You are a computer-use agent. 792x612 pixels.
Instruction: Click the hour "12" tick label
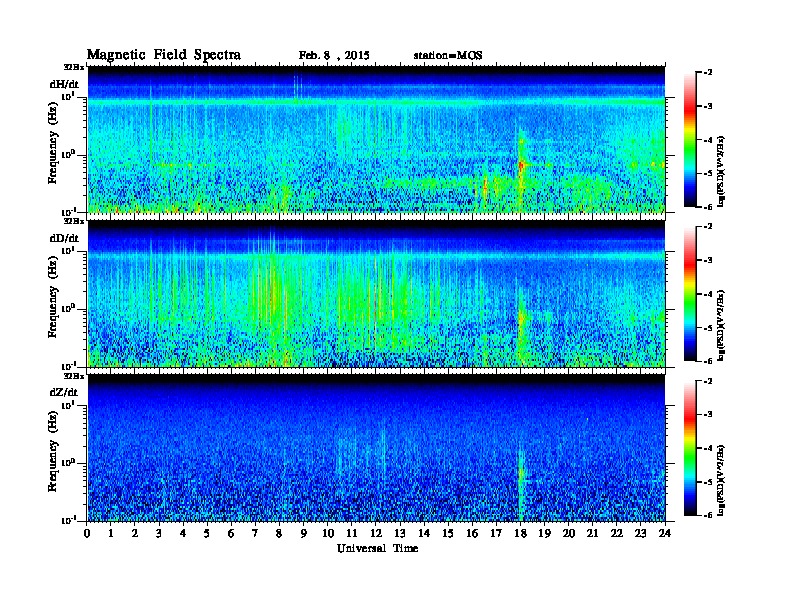pyautogui.click(x=376, y=534)
